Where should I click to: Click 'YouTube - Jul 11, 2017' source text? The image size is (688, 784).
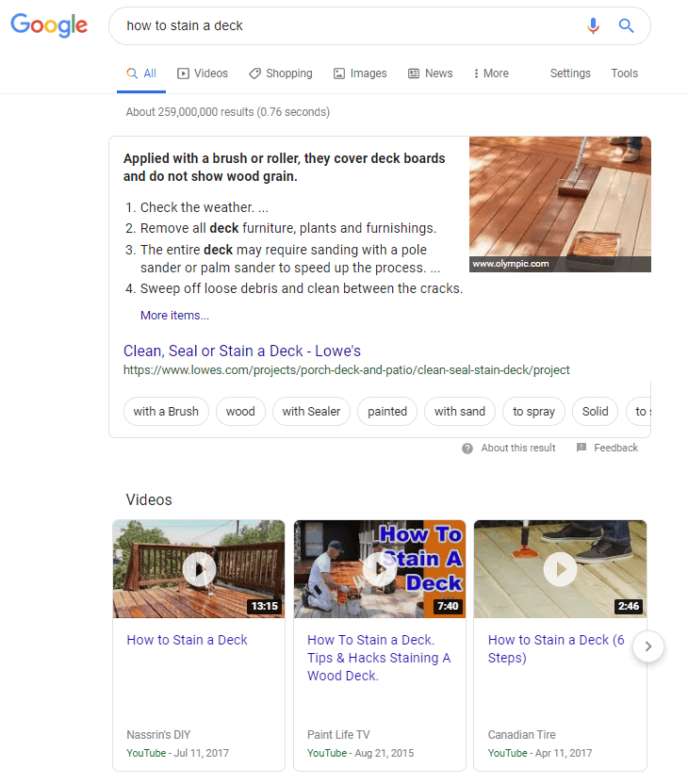(x=177, y=753)
